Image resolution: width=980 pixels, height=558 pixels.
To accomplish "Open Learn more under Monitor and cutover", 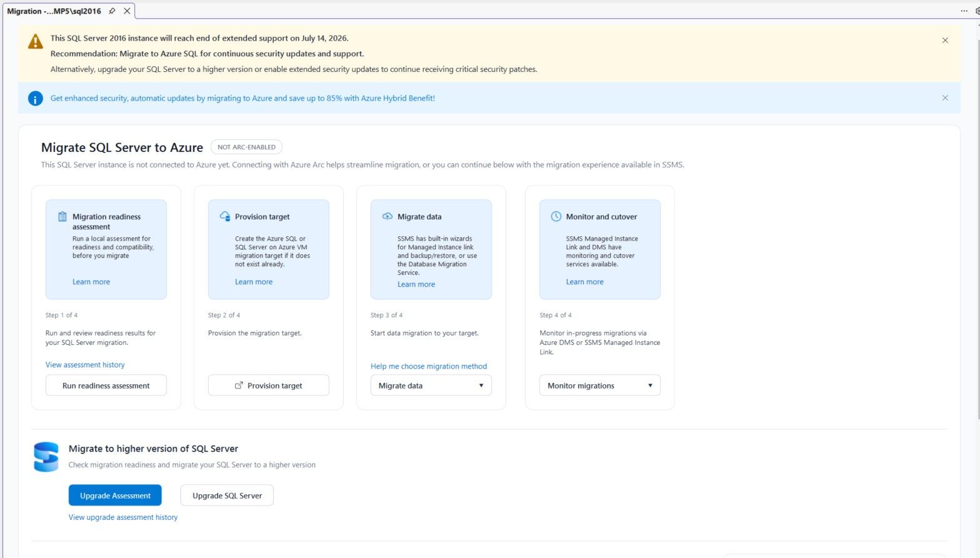I will tap(585, 282).
